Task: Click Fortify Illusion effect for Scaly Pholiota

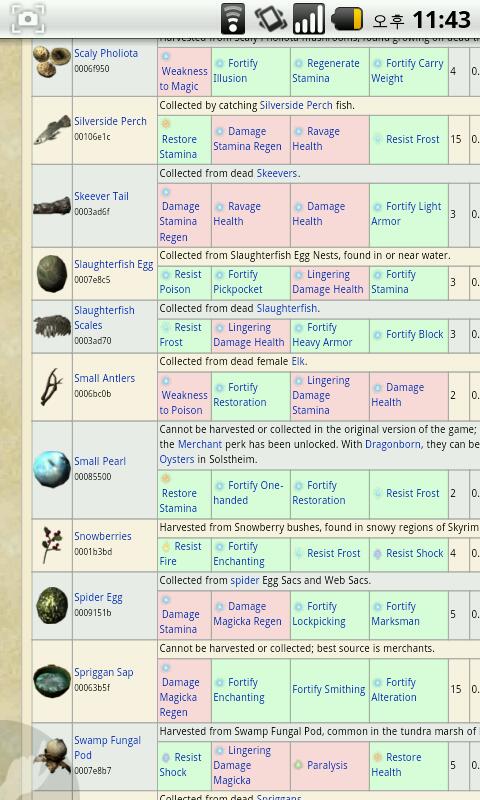Action: (x=236, y=71)
